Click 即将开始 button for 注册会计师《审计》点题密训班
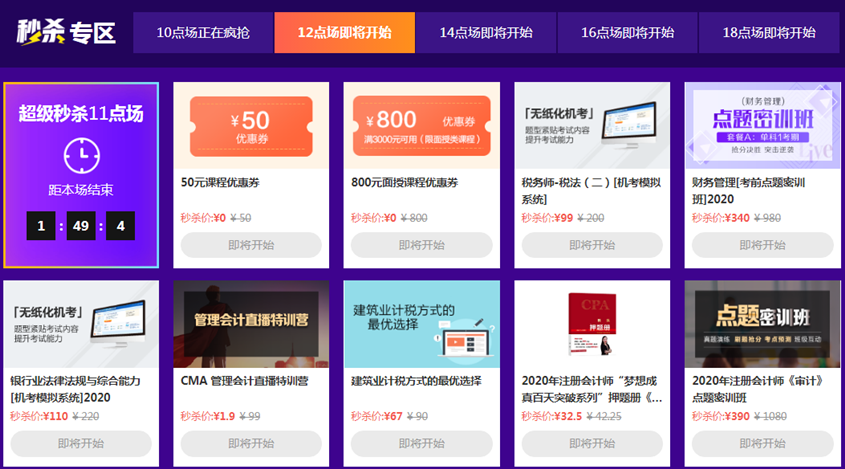The image size is (845, 469). click(763, 444)
